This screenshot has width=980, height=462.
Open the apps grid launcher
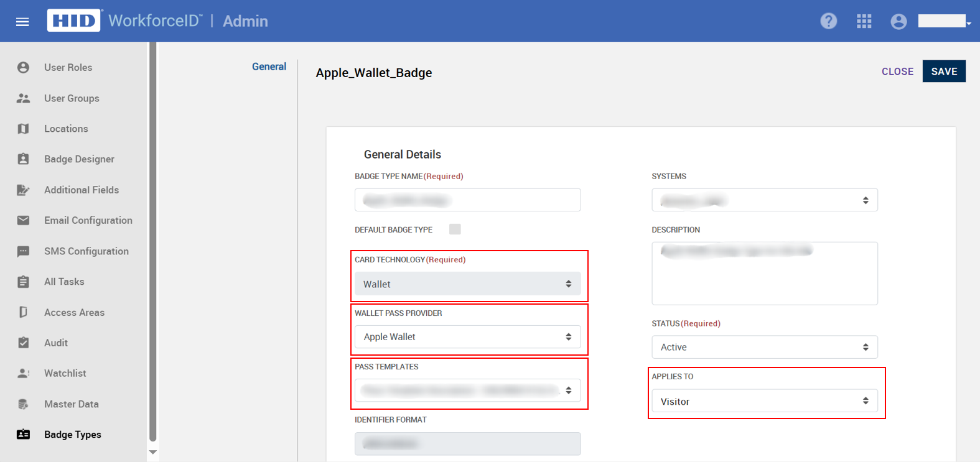point(864,21)
